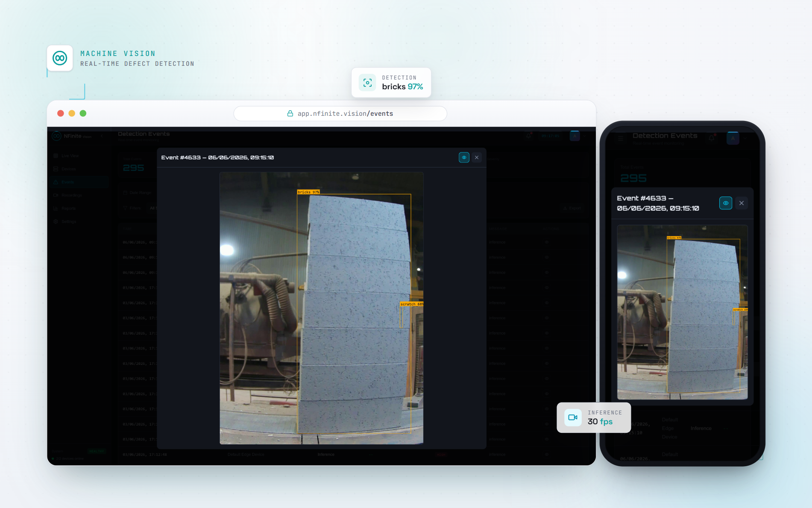
Task: Open the phone notifications bell
Action: click(712, 138)
